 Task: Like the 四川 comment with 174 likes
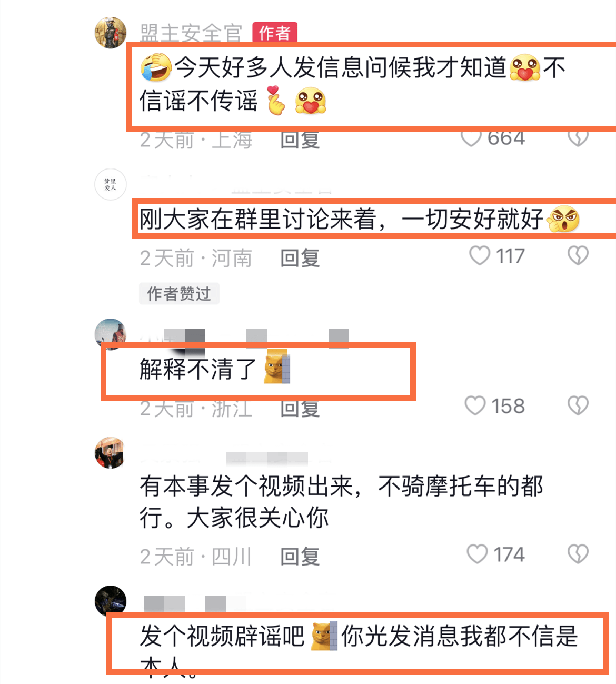click(477, 554)
